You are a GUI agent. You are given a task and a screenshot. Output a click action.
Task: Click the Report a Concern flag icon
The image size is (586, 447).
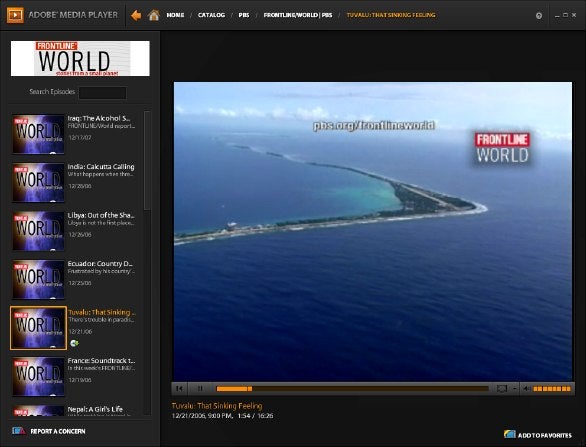click(19, 431)
